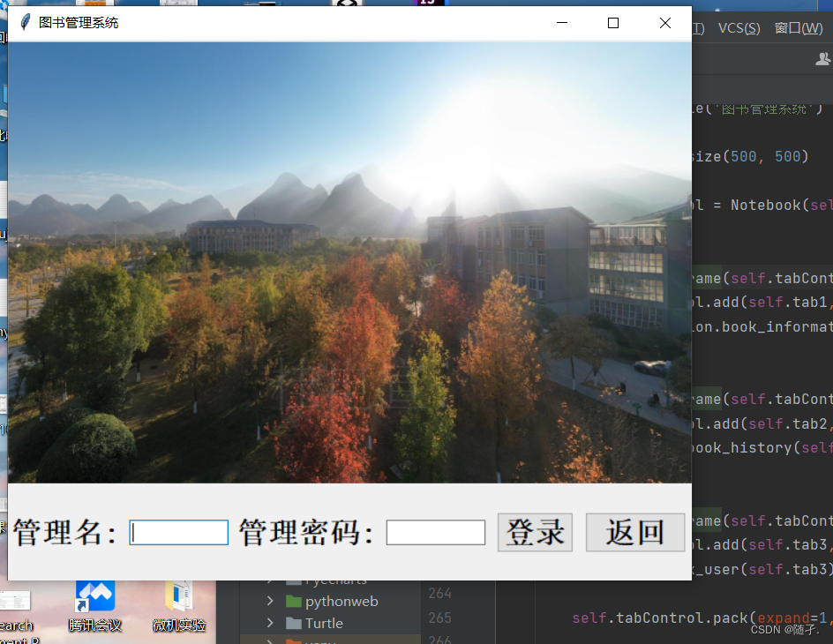Open the VCS(S) menu
This screenshot has width=833, height=644.
(738, 27)
